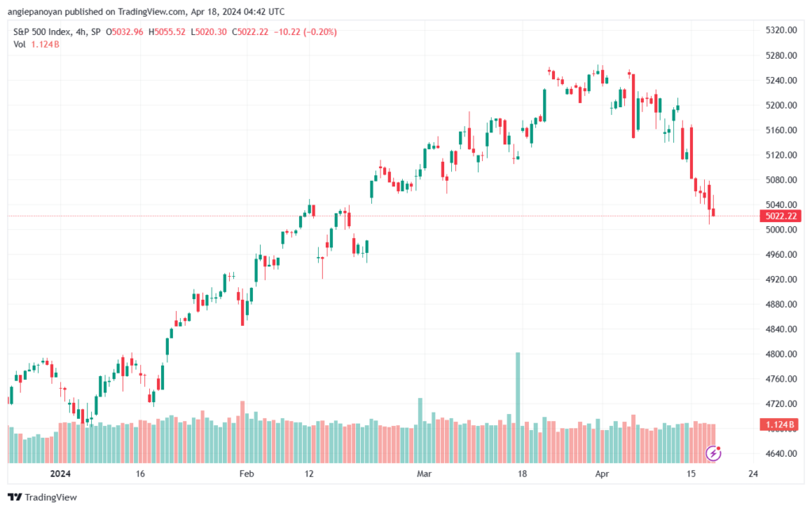Click the S&P 500 Index title
The image size is (812, 510).
[x=42, y=32]
